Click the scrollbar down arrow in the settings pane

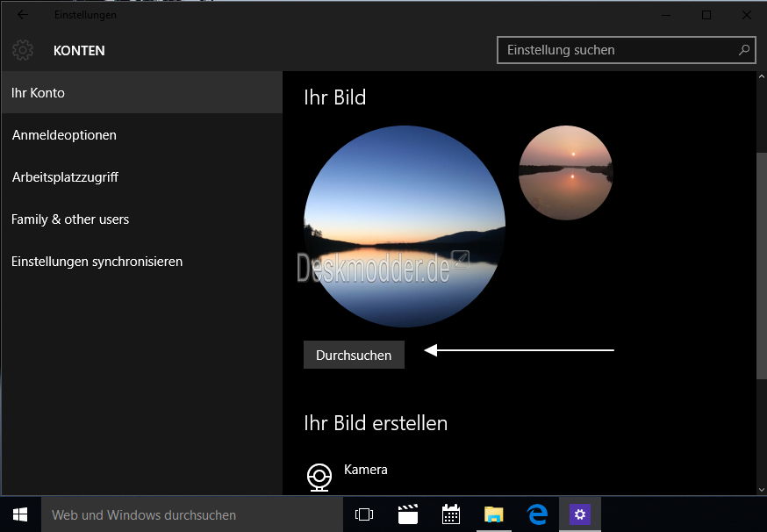point(760,488)
